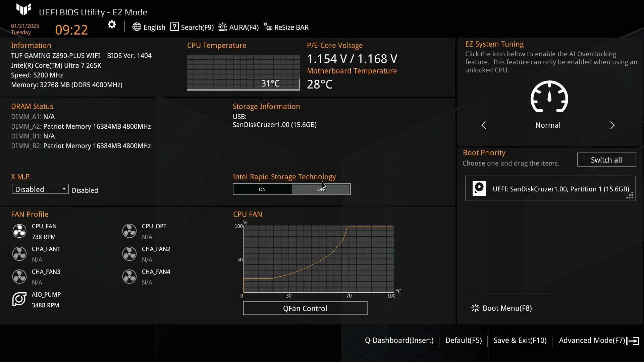This screenshot has width=644, height=362.
Task: Click DIMM_A2 Patriot Memory entry
Action: 81,126
